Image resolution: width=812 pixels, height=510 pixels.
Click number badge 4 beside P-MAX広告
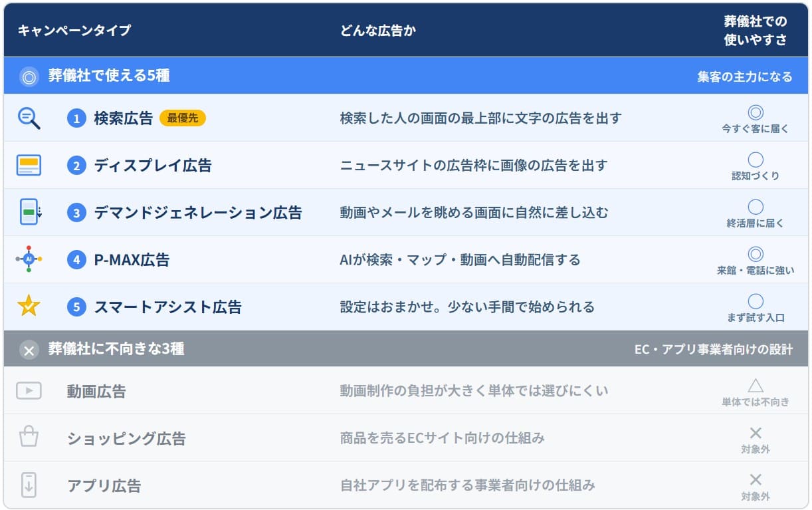(x=76, y=260)
